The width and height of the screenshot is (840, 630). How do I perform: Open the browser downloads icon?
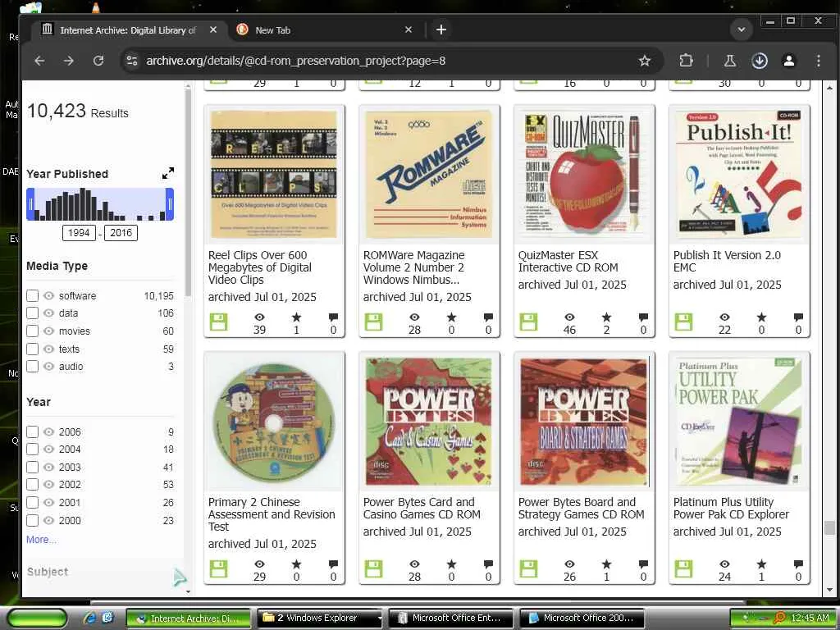759,61
